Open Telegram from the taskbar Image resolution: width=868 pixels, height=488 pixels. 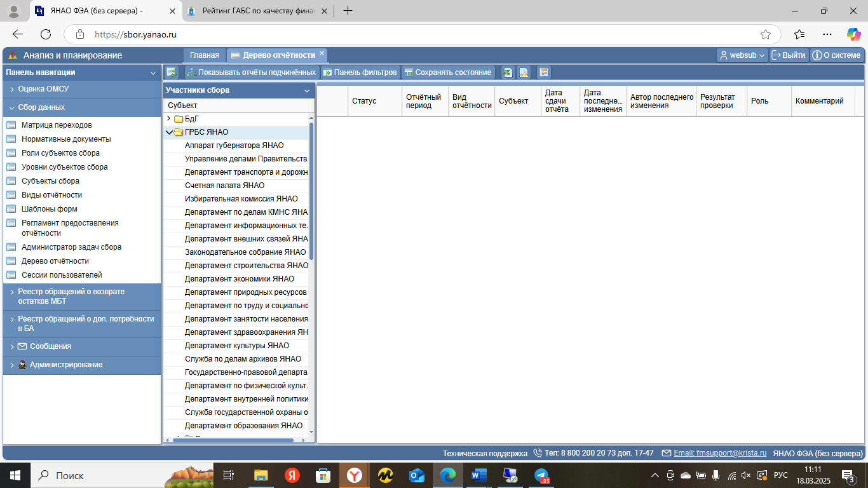tap(541, 475)
